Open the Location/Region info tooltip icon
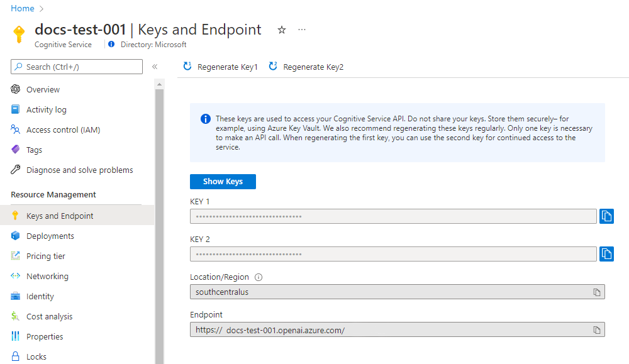The width and height of the screenshot is (629, 364). [257, 277]
